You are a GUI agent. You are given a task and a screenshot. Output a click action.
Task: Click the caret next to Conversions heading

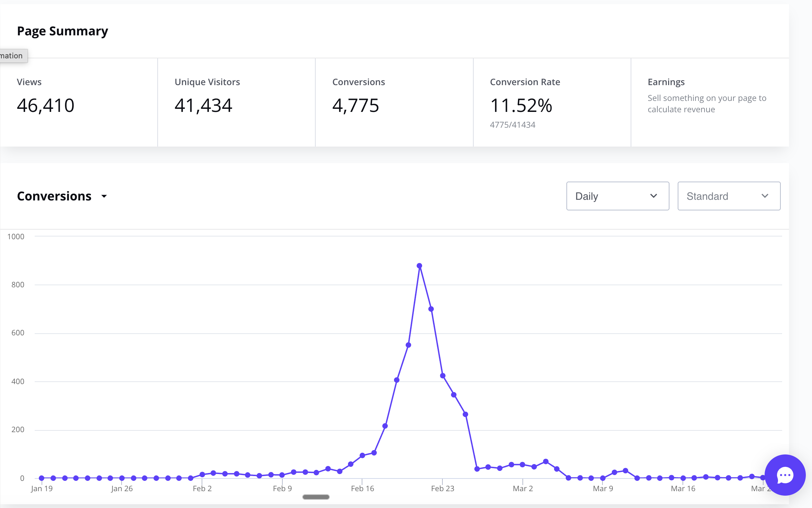[x=104, y=196]
